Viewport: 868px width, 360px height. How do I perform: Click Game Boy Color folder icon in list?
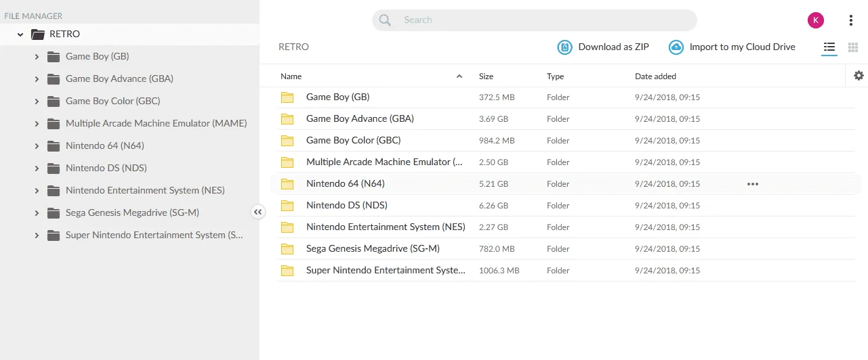pyautogui.click(x=287, y=141)
